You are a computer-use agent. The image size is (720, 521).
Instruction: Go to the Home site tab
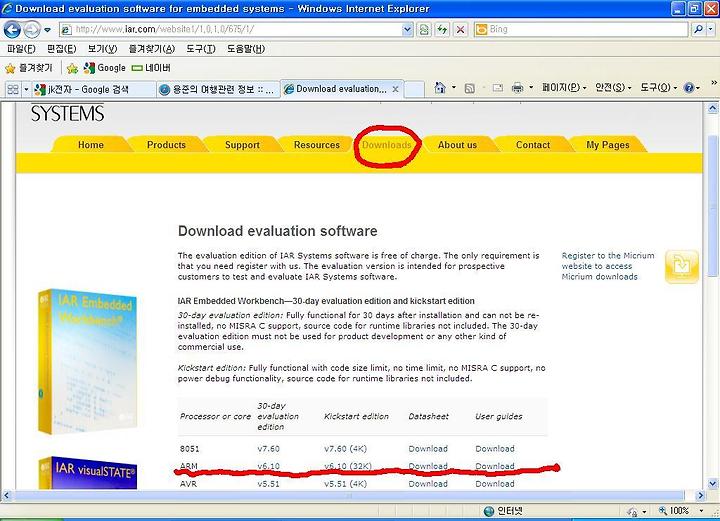tap(90, 145)
